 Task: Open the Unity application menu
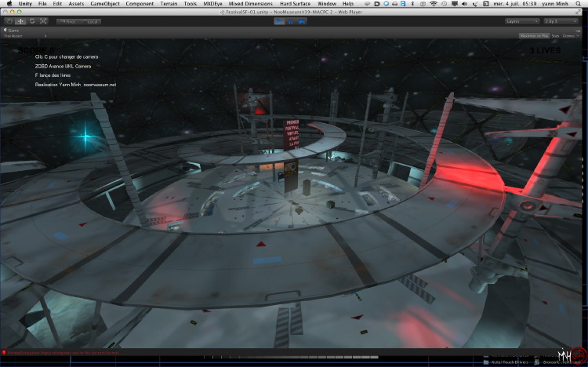click(25, 3)
